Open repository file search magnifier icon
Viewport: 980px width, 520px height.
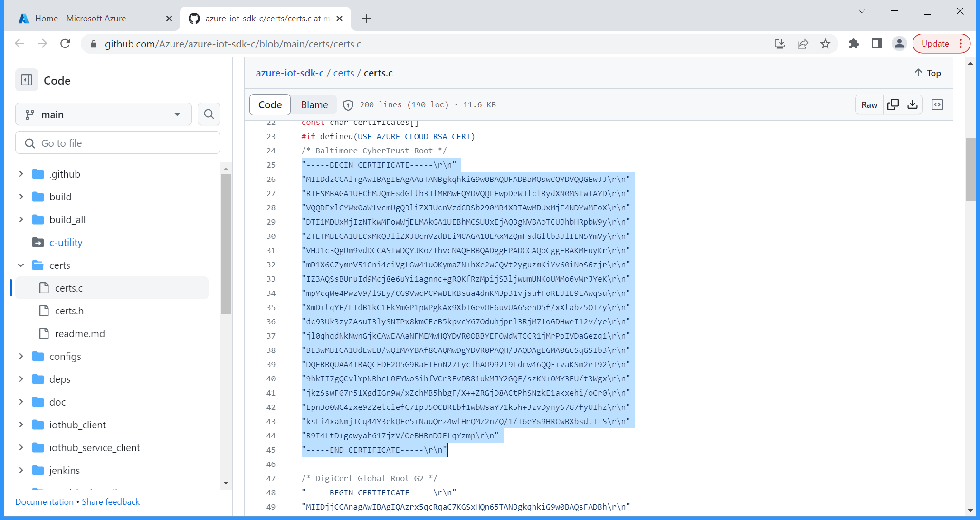click(x=209, y=114)
